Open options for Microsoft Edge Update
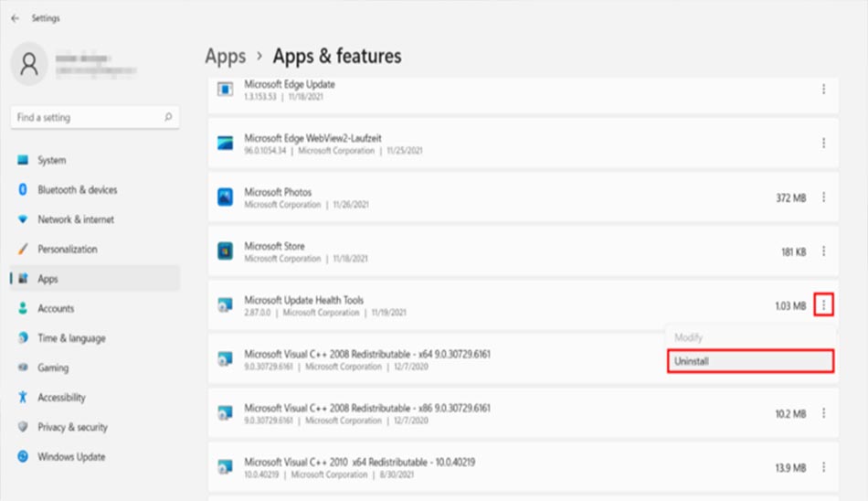Screen dimensions: 868x501 click(x=824, y=90)
